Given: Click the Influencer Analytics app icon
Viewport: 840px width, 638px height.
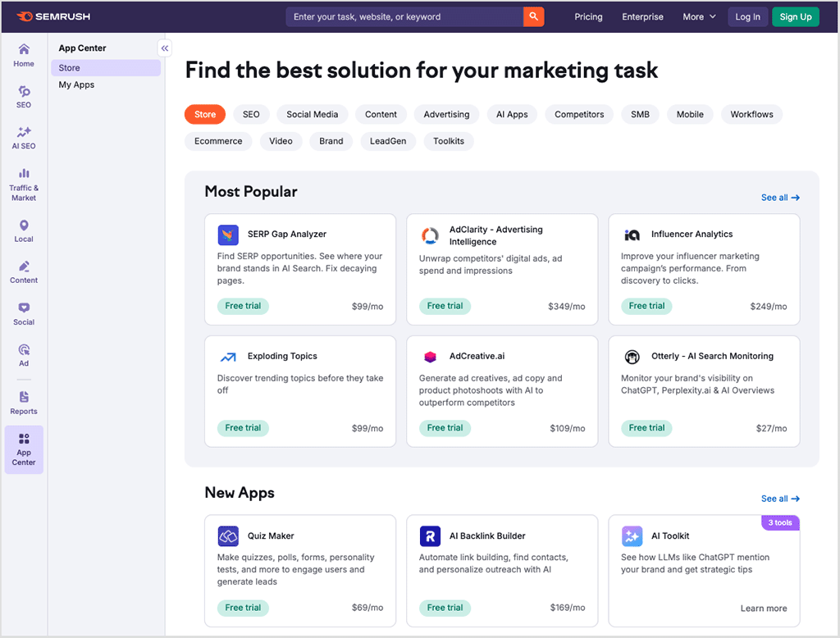Looking at the screenshot, I should pyautogui.click(x=632, y=235).
